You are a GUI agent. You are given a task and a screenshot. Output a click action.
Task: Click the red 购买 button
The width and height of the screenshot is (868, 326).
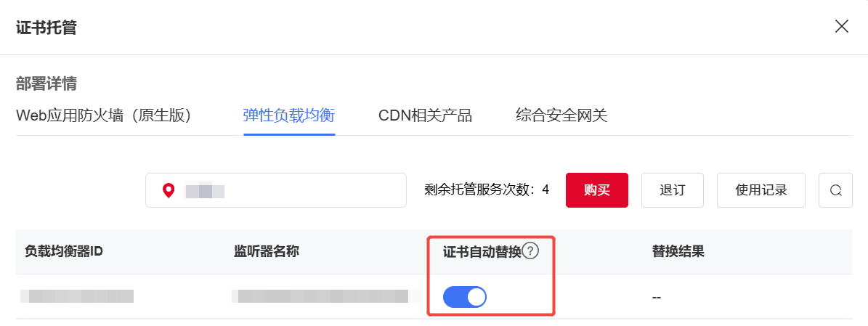596,190
